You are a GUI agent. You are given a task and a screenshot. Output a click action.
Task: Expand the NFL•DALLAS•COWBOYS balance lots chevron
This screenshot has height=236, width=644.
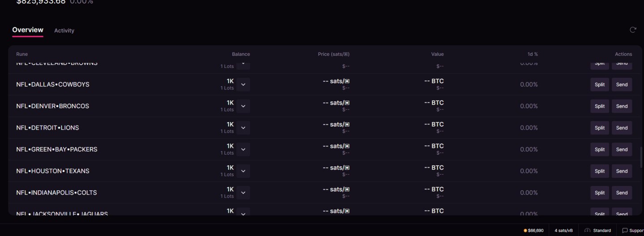pyautogui.click(x=243, y=84)
